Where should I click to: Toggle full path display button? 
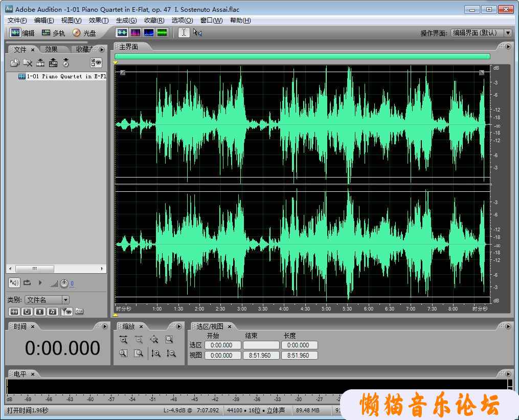[79, 311]
